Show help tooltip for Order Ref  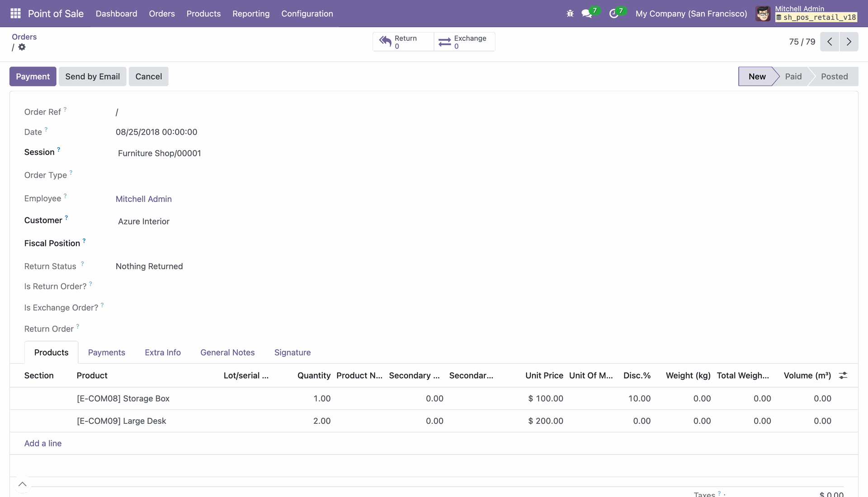click(x=65, y=109)
